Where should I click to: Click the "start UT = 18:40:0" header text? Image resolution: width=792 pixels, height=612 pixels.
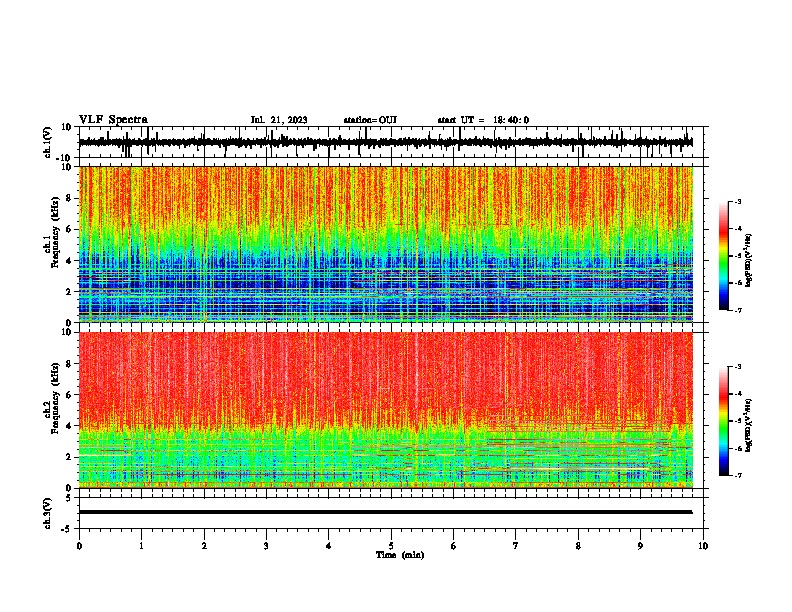[483, 120]
